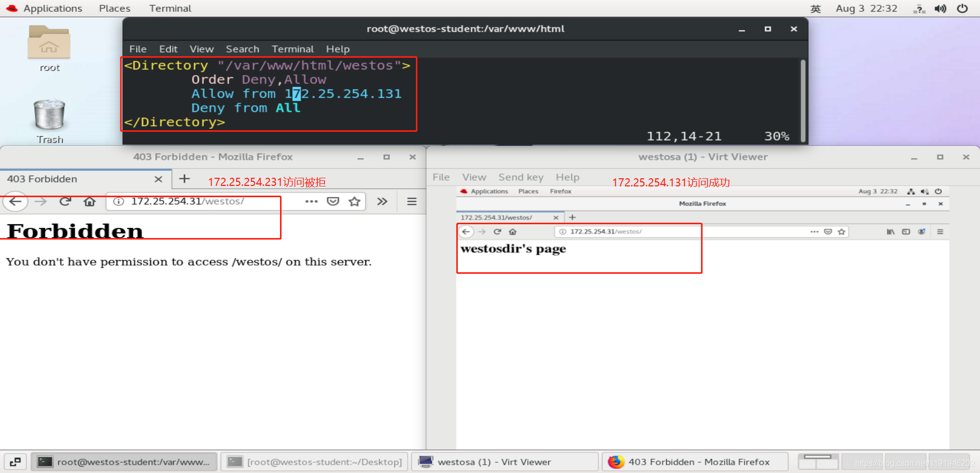Expand the toolbar overflow chevron in host Firefox
The height and width of the screenshot is (473, 980).
(382, 201)
